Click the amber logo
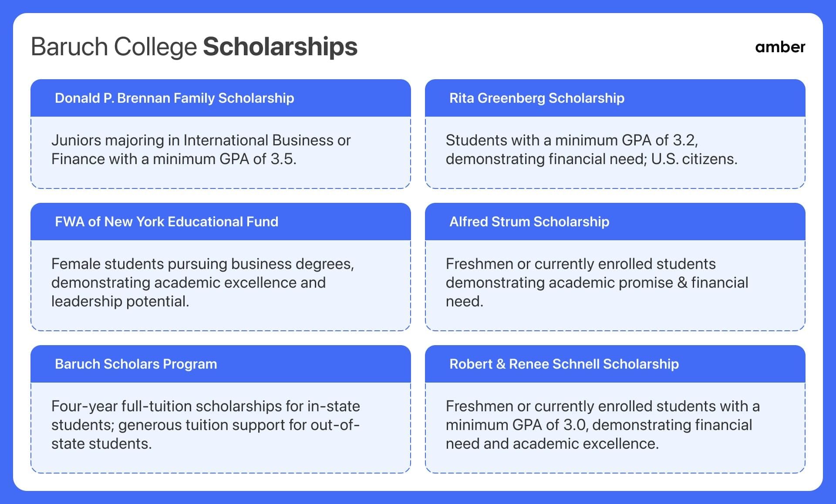Image resolution: width=836 pixels, height=504 pixels. 780,47
